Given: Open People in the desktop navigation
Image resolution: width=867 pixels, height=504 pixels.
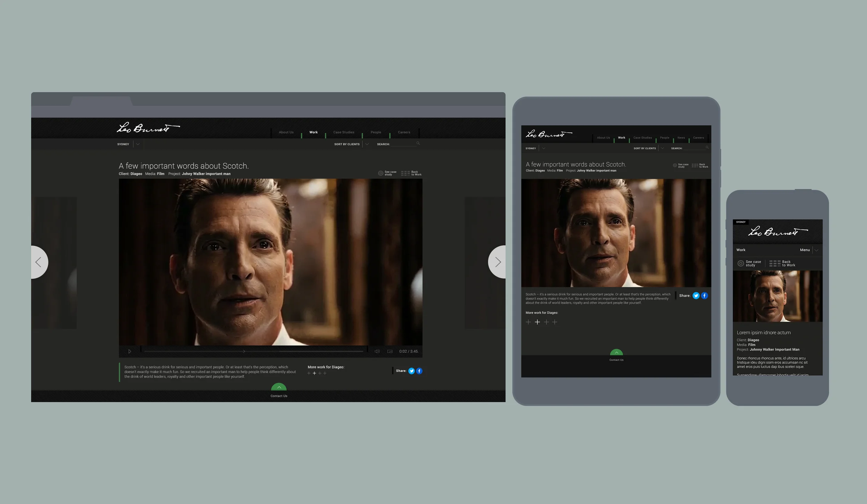Looking at the screenshot, I should click(376, 132).
